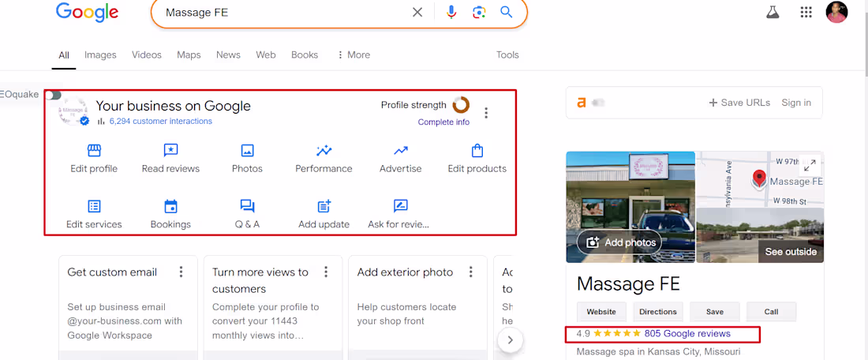Open the Get custom email card
The image size is (868, 360).
128,307
